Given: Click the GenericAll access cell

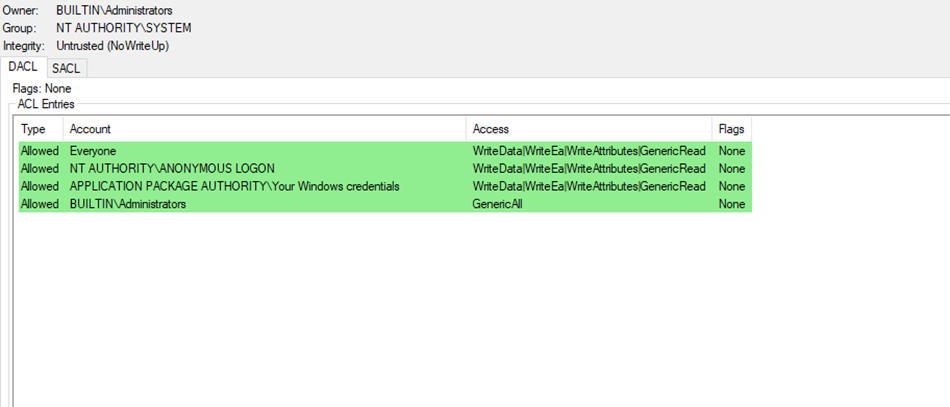Looking at the screenshot, I should 497,204.
